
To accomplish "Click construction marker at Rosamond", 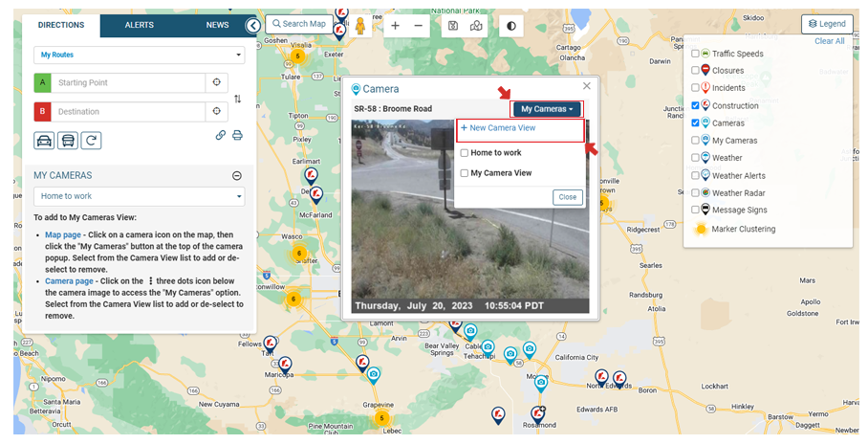I will click(537, 414).
